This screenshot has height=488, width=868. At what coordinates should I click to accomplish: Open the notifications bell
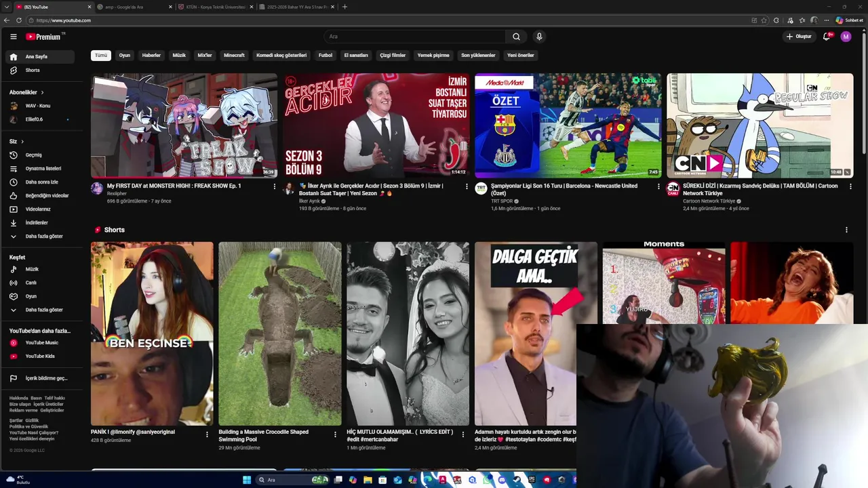(827, 37)
